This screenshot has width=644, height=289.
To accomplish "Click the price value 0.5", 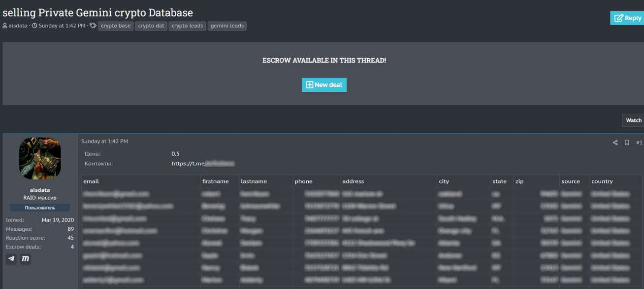I will pos(175,154).
